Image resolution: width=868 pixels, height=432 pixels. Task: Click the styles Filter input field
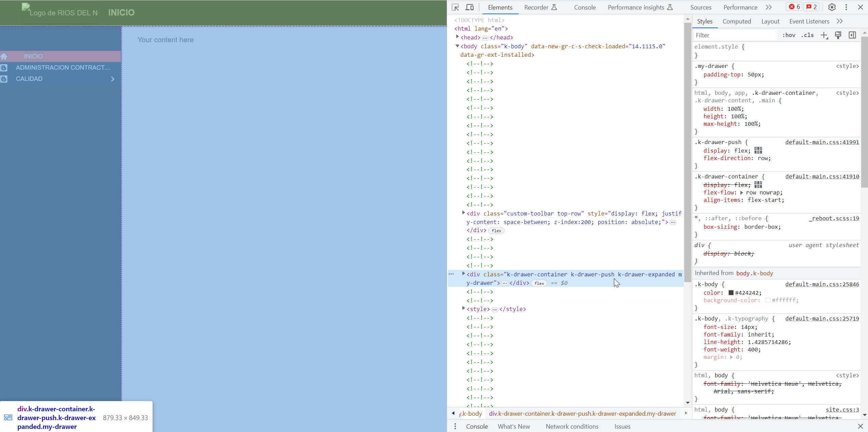coord(734,35)
